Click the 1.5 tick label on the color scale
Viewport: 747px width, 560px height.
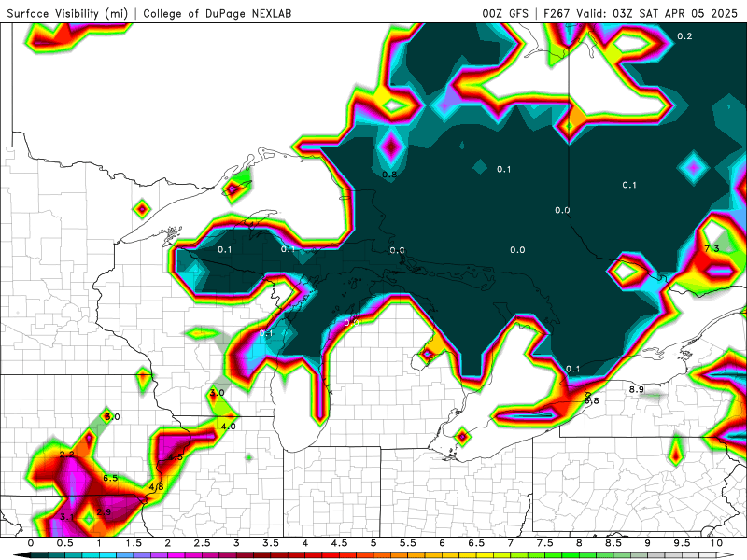(x=134, y=543)
